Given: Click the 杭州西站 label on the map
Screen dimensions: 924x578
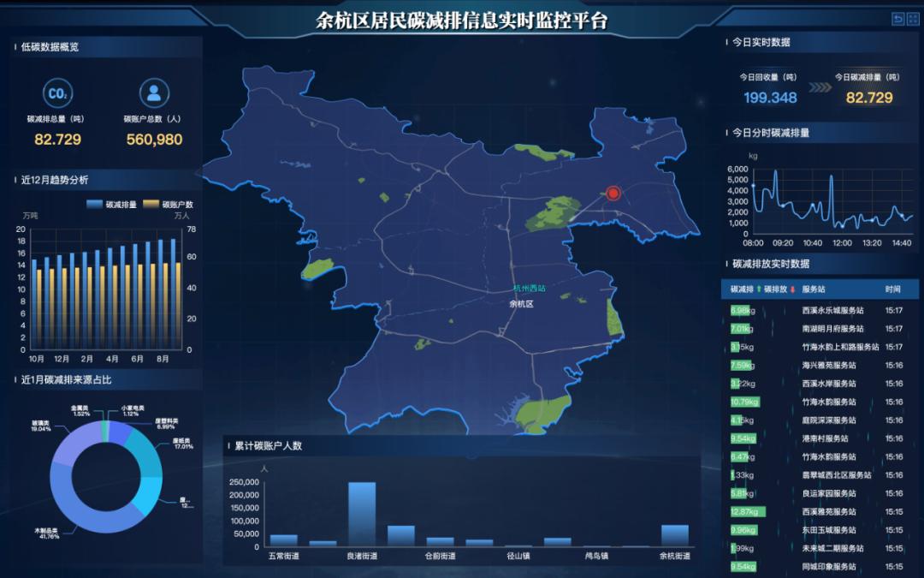Looking at the screenshot, I should pyautogui.click(x=528, y=289).
